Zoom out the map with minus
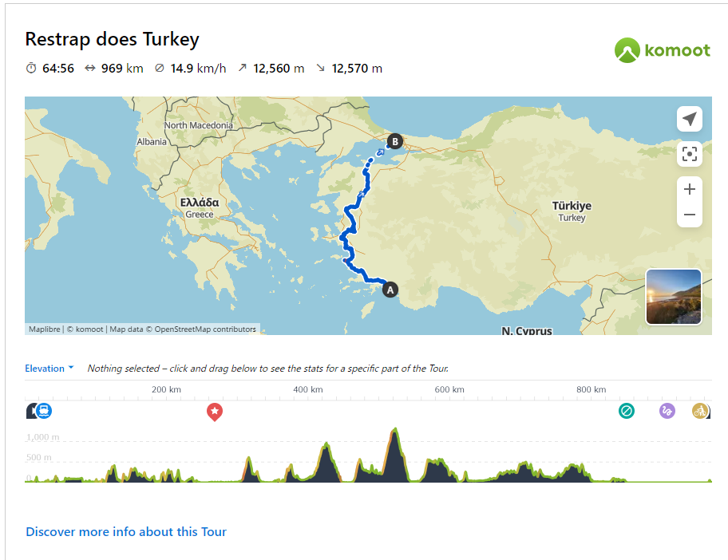The height and width of the screenshot is (560, 728). click(x=690, y=215)
